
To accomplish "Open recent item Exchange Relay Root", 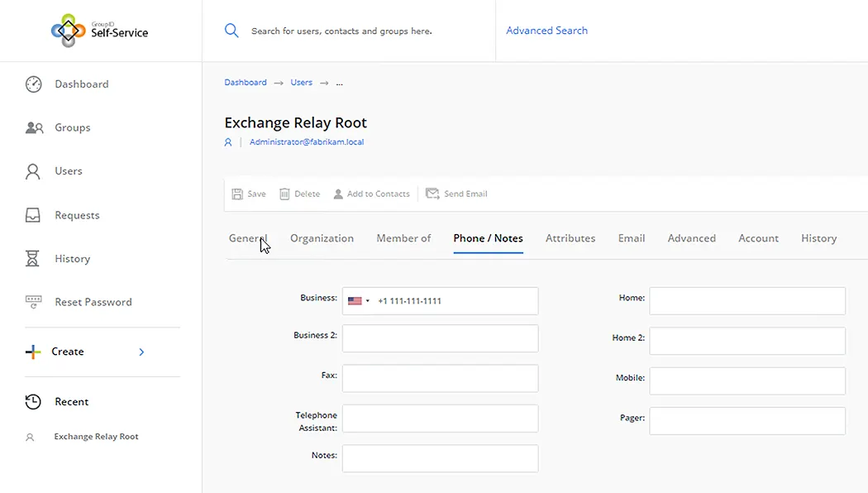I will (97, 437).
